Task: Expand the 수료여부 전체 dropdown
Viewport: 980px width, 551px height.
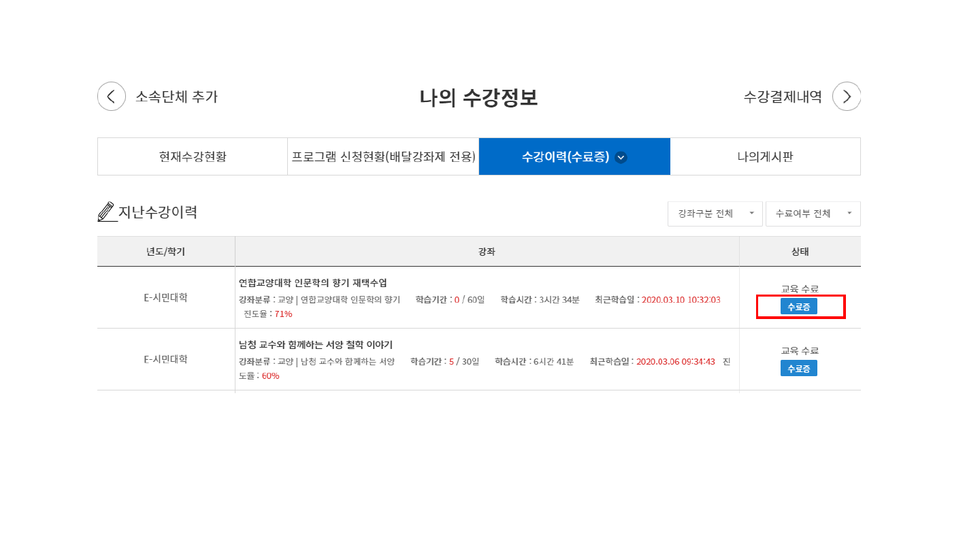Action: [813, 214]
